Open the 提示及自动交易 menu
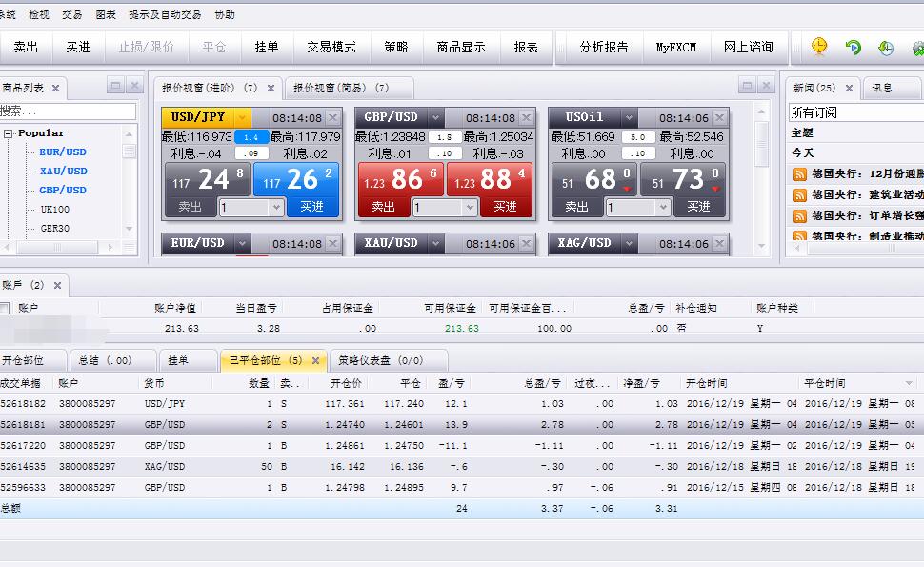Screen dimensions: 924x567 [x=165, y=14]
